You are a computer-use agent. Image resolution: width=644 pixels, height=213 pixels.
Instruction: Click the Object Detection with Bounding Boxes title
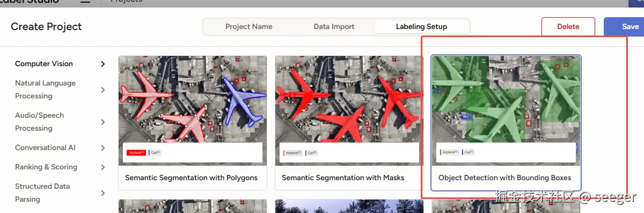[x=504, y=177]
